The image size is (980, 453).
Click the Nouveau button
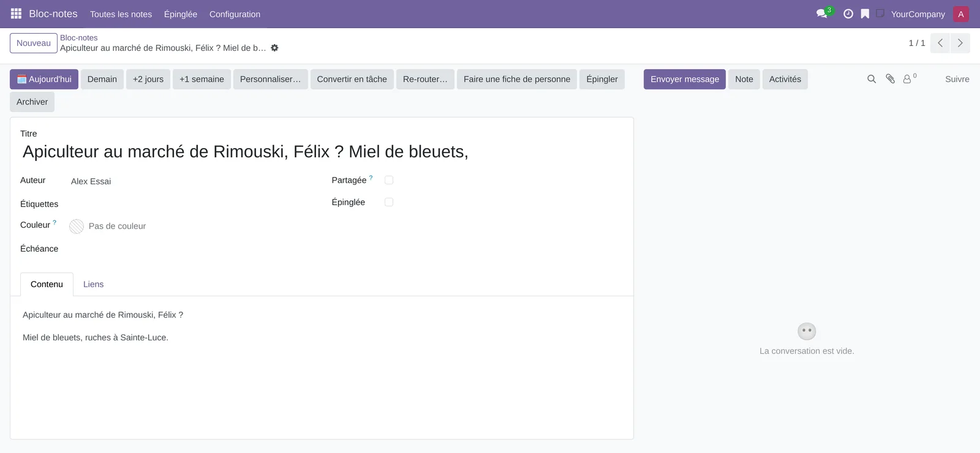(x=34, y=43)
